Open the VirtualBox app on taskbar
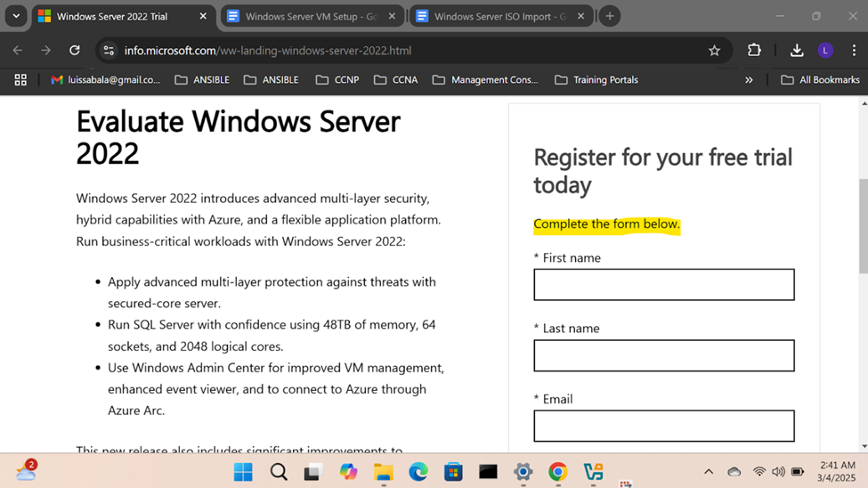The height and width of the screenshot is (488, 868). tap(593, 472)
